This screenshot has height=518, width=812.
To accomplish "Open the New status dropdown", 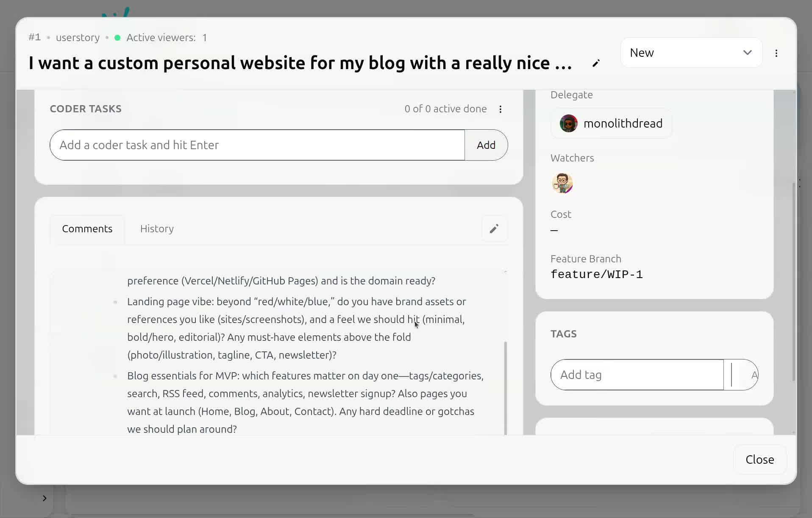I will click(690, 53).
